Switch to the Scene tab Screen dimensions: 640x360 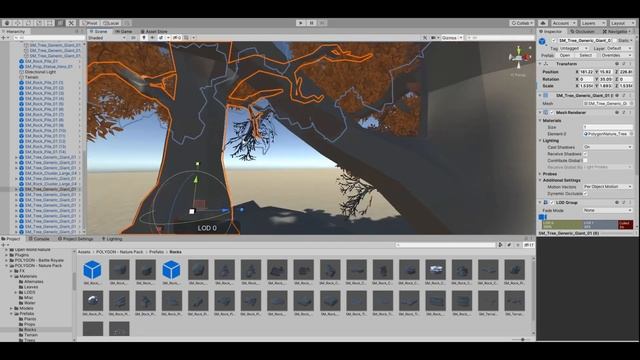99,31
